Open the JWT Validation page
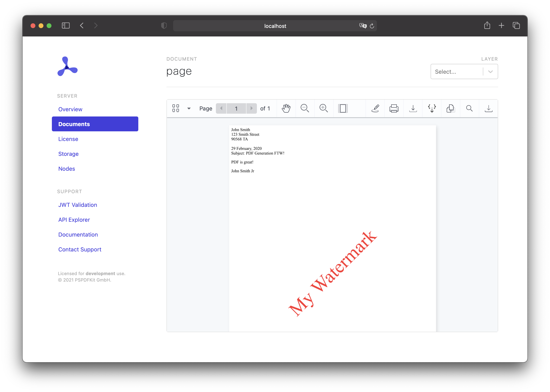This screenshot has height=392, width=550. pyautogui.click(x=78, y=205)
